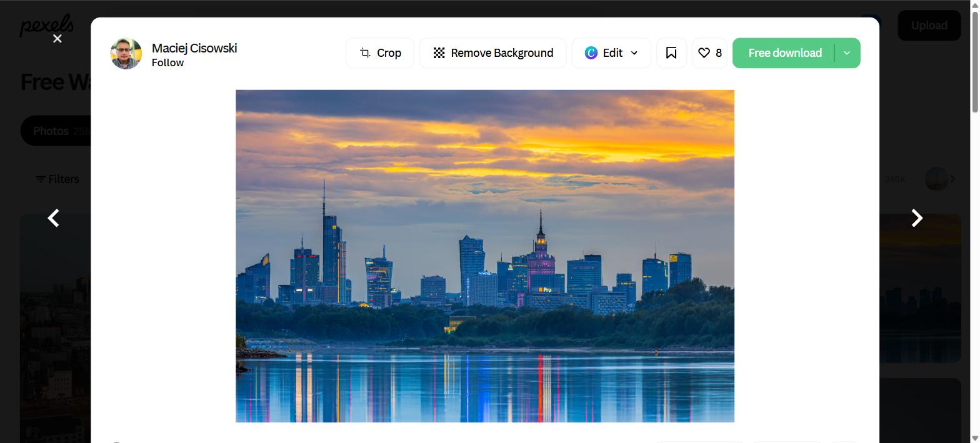Screen dimensions: 980x443
Task: Click the Free download button
Action: tap(784, 53)
